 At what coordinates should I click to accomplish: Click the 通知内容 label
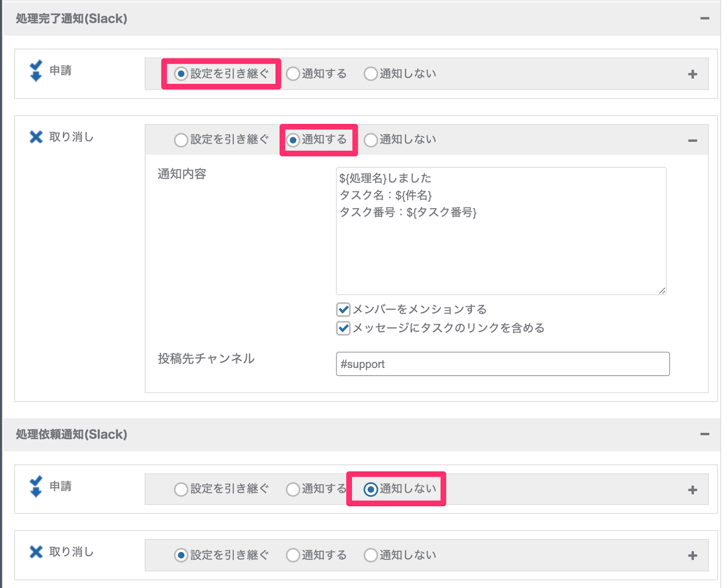point(182,174)
